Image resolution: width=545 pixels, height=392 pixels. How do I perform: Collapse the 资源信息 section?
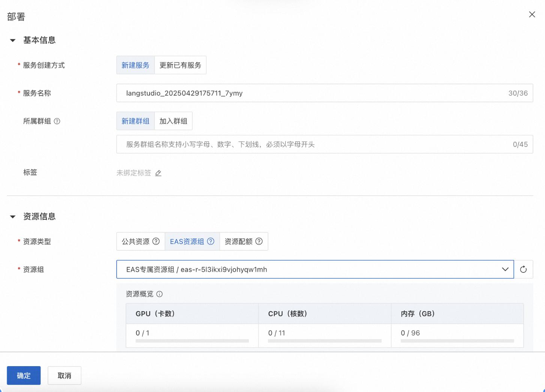click(13, 217)
